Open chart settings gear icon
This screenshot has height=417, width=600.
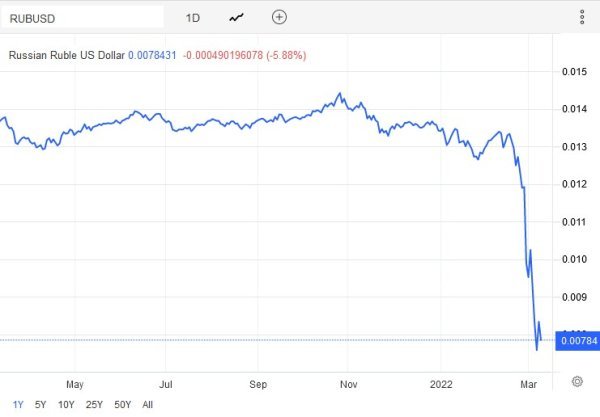coord(577,381)
